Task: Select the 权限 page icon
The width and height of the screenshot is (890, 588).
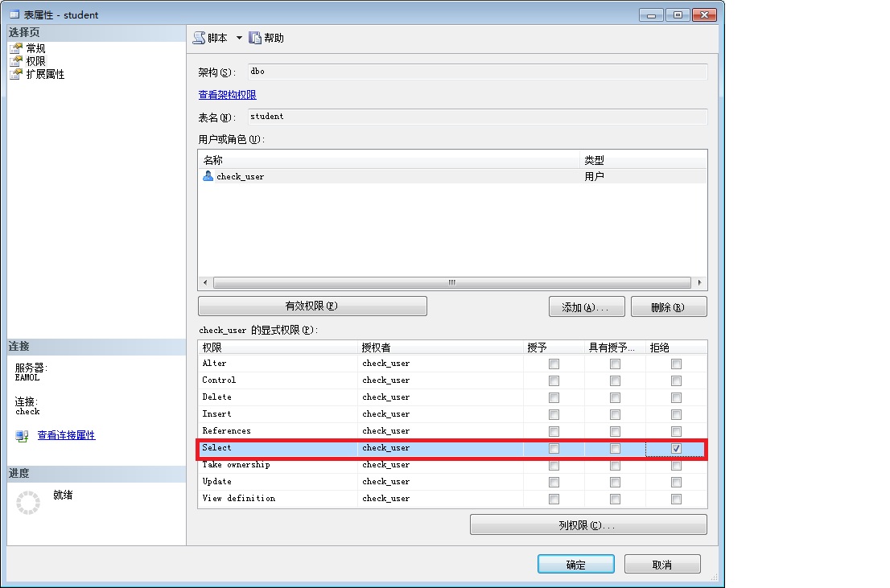Action: [x=15, y=61]
